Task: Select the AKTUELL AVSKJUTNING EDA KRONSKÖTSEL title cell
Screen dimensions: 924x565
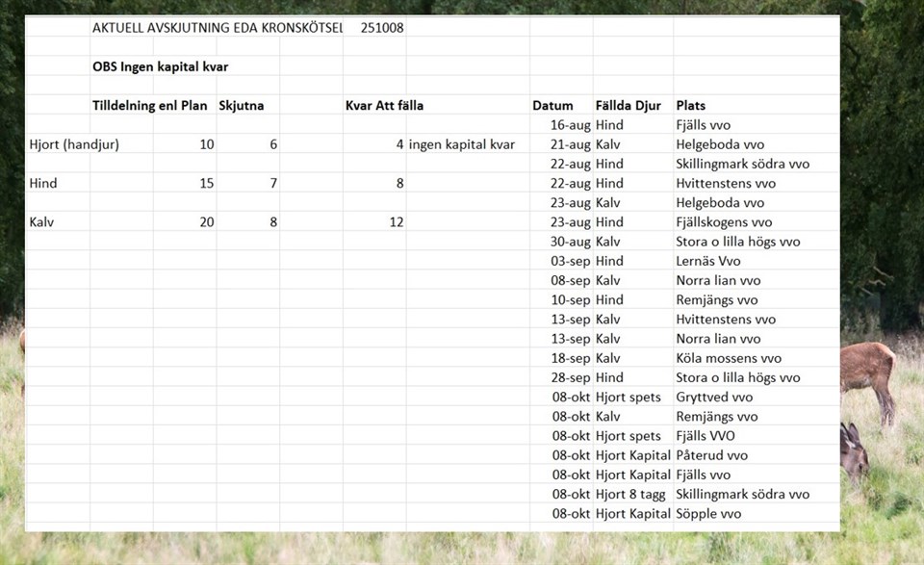Action: click(217, 28)
